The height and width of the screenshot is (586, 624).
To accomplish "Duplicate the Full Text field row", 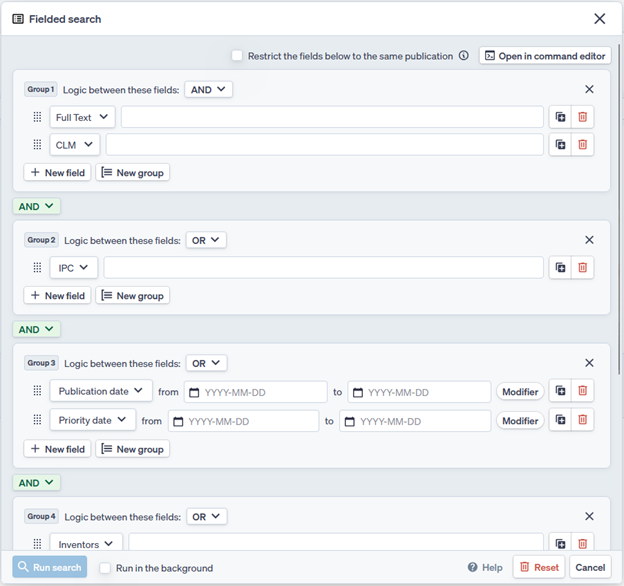I will [x=561, y=118].
